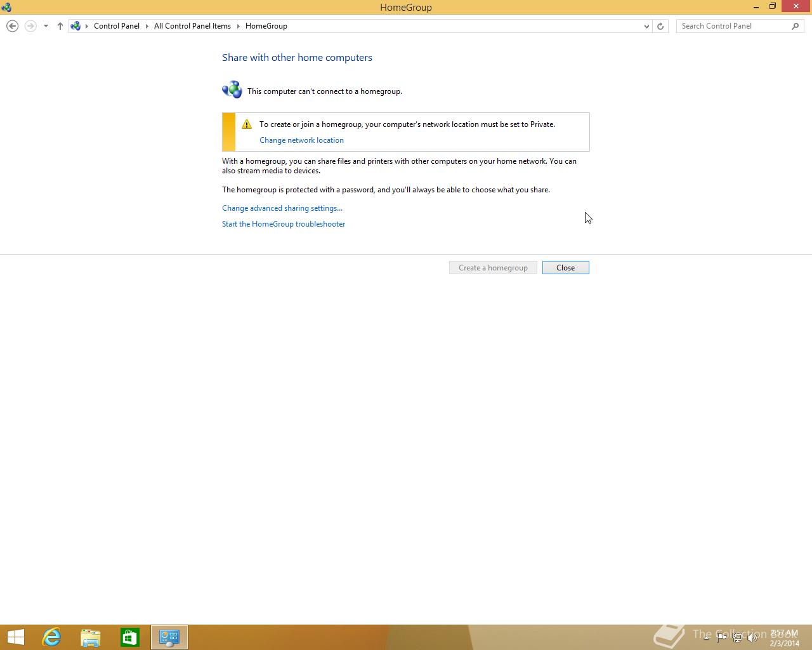Click the Close button

click(x=566, y=268)
